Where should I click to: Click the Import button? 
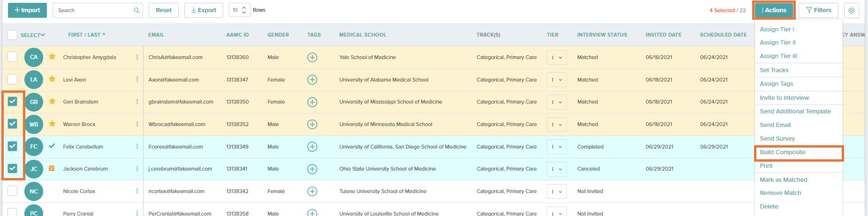27,10
